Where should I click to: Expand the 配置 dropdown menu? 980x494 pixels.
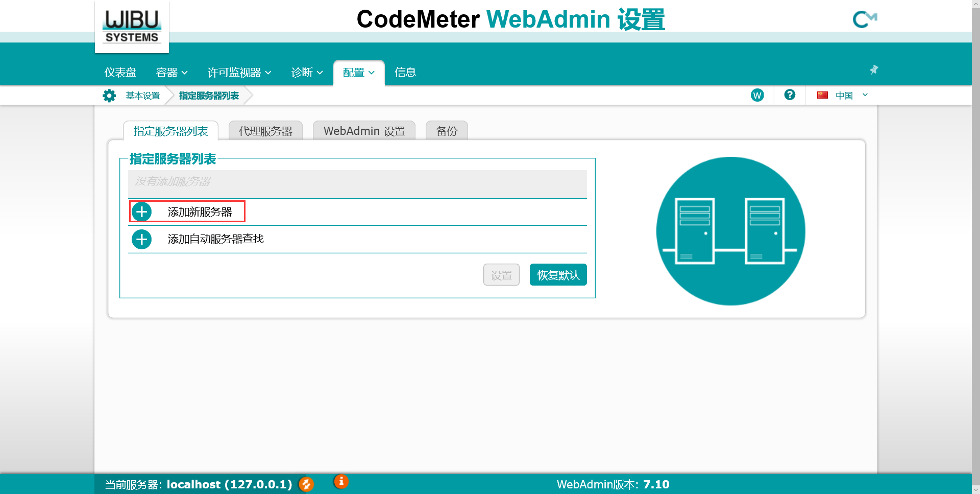(x=359, y=73)
